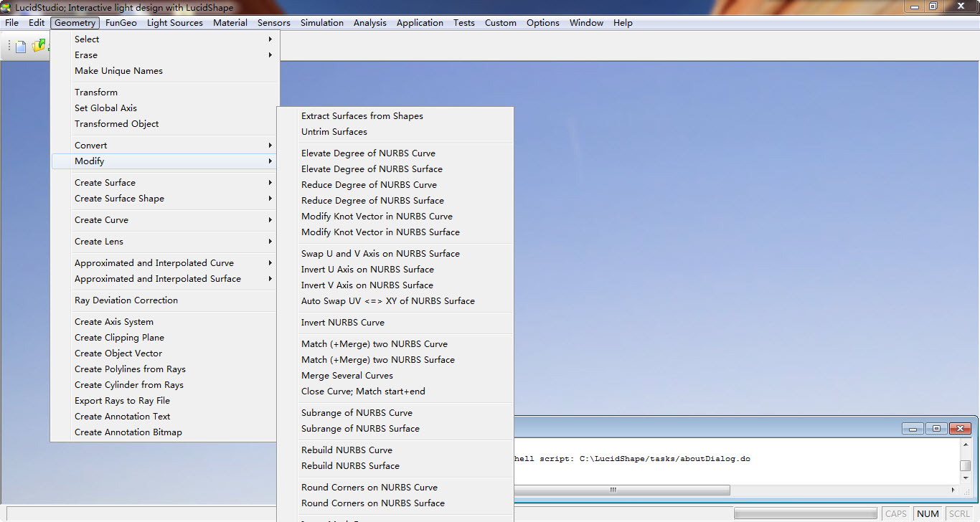This screenshot has height=522, width=980.
Task: Choose Export Rays to Ray File
Action: tap(164, 401)
